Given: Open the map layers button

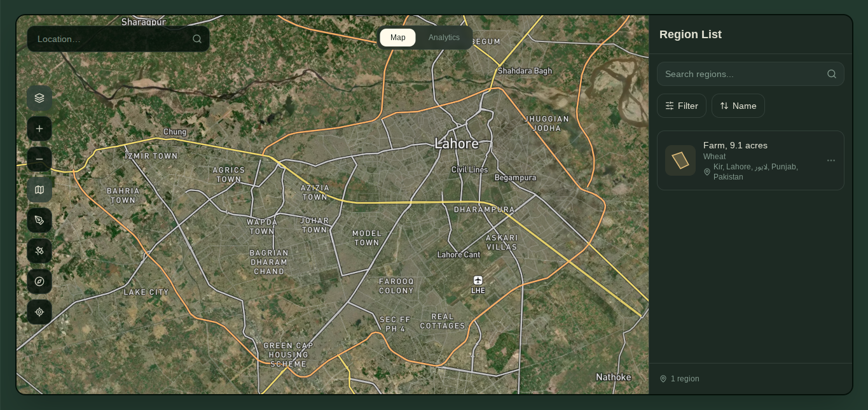Looking at the screenshot, I should click(39, 98).
